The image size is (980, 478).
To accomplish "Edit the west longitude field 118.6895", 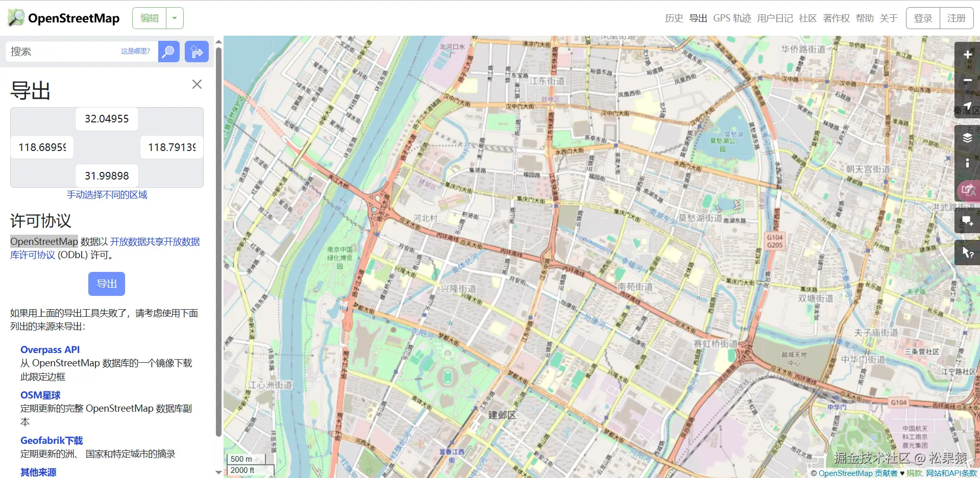I will click(42, 147).
